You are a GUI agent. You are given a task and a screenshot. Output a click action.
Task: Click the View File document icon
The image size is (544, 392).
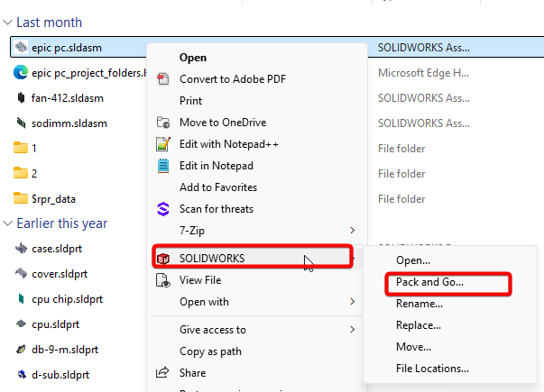coord(163,280)
